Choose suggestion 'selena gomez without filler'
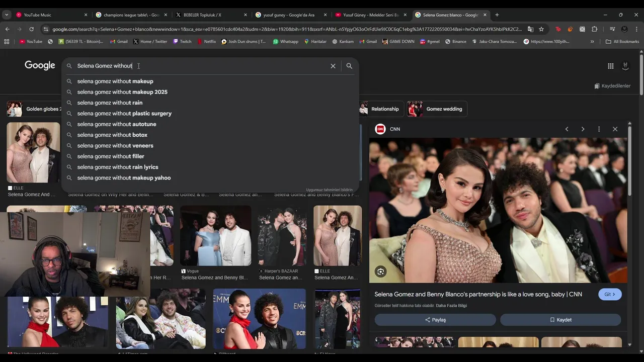The image size is (644, 362). (x=210, y=156)
